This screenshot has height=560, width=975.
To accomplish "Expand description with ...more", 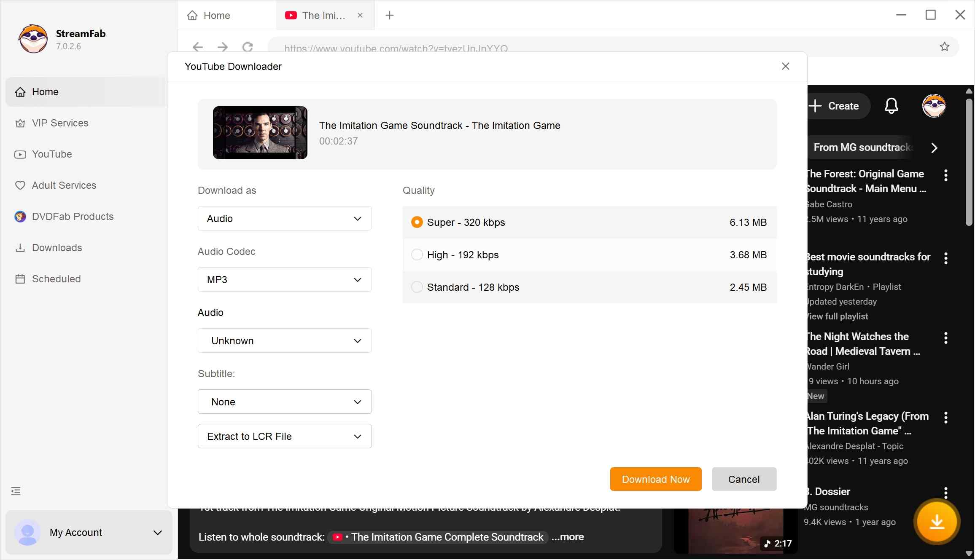I will tap(568, 537).
